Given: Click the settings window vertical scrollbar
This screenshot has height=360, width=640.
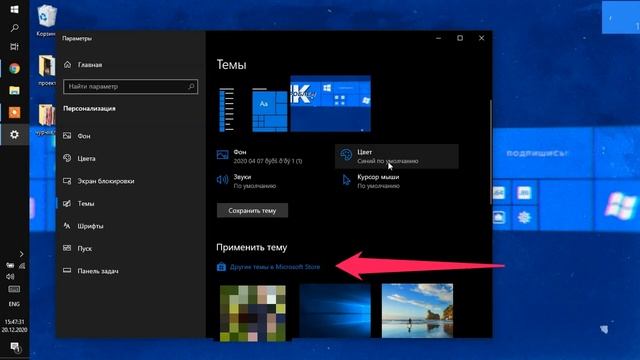Looking at the screenshot, I should tap(490, 152).
